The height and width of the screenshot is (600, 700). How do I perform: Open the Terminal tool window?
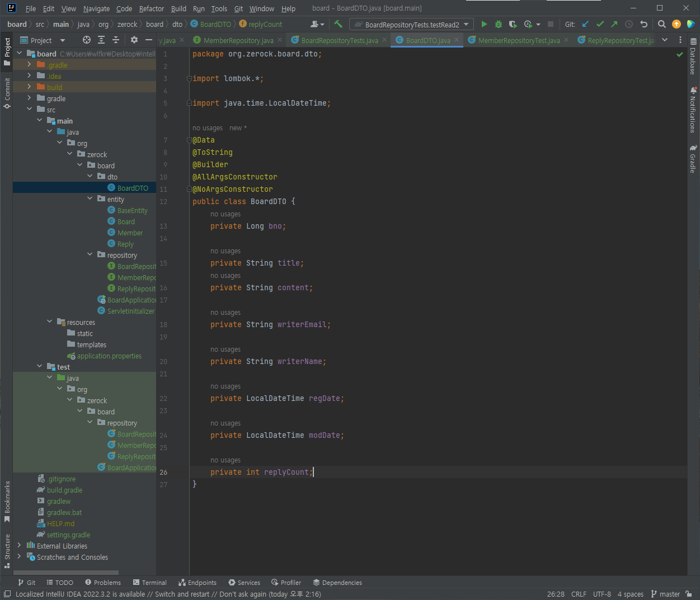coord(150,583)
